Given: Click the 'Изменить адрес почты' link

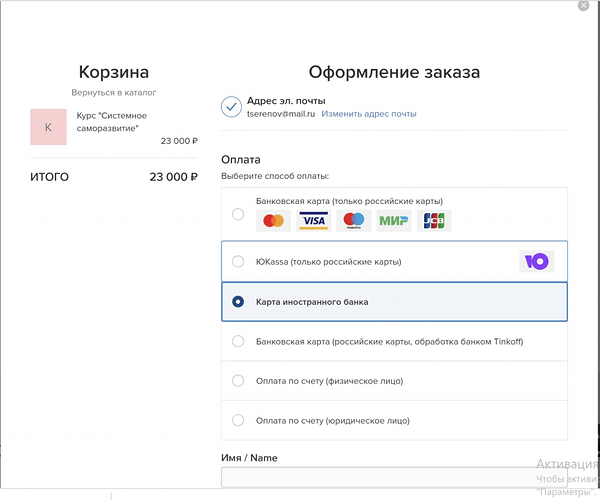Looking at the screenshot, I should click(x=369, y=114).
